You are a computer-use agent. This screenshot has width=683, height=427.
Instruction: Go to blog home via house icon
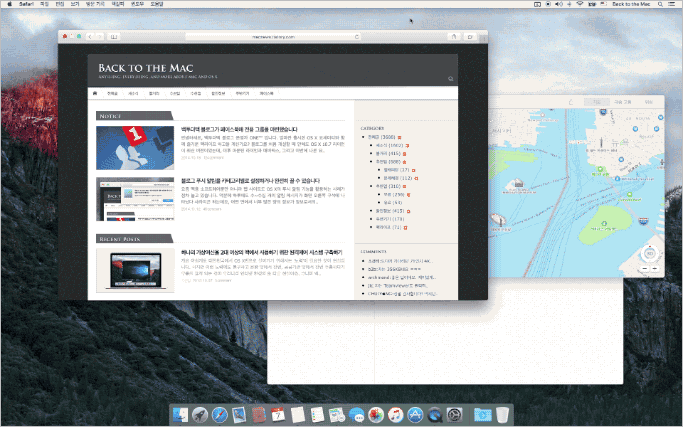coord(95,93)
